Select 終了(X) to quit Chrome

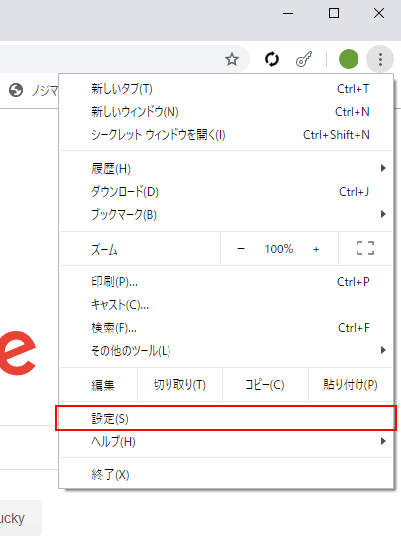pyautogui.click(x=226, y=475)
